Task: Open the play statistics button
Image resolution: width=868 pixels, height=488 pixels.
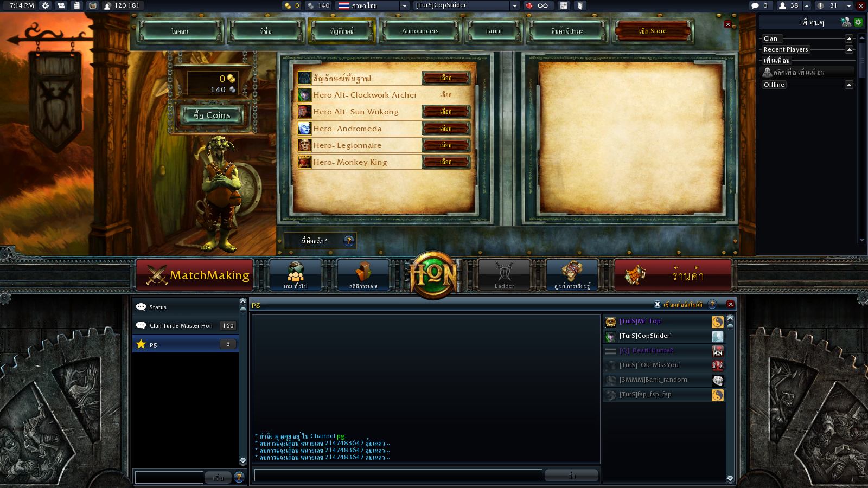Action: (363, 275)
